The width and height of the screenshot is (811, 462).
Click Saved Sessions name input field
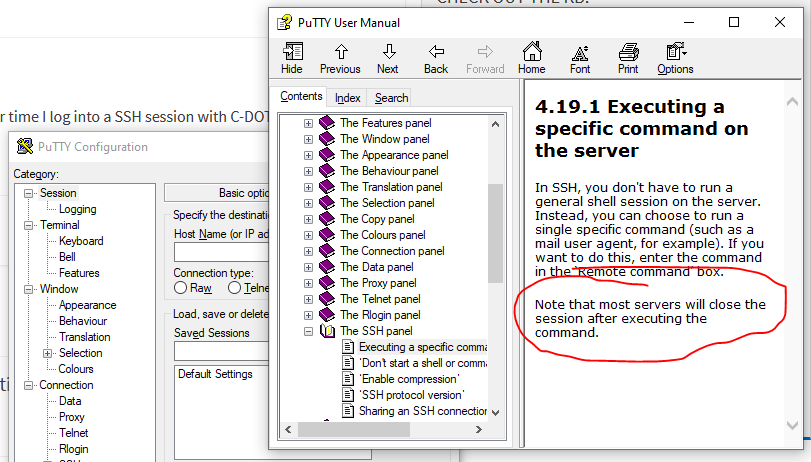[x=221, y=351]
